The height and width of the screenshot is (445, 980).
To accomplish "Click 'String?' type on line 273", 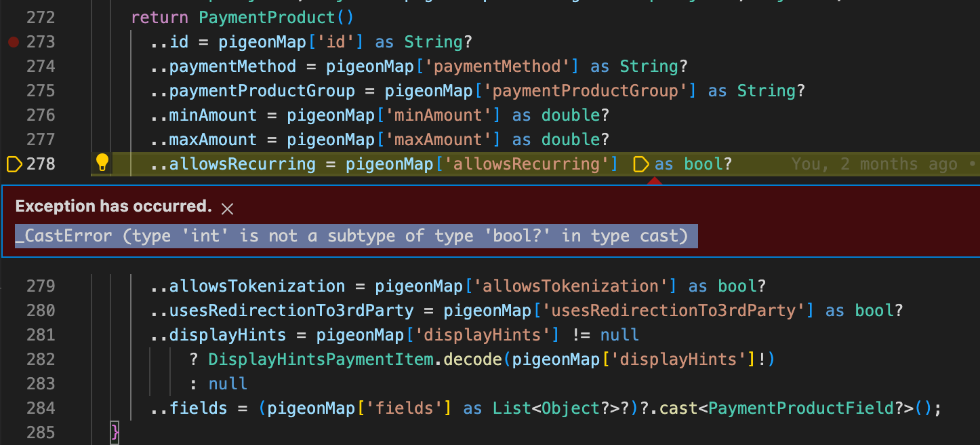I will (x=438, y=42).
